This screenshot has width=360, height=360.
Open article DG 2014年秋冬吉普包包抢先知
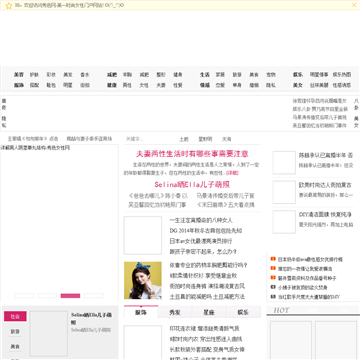206,231
